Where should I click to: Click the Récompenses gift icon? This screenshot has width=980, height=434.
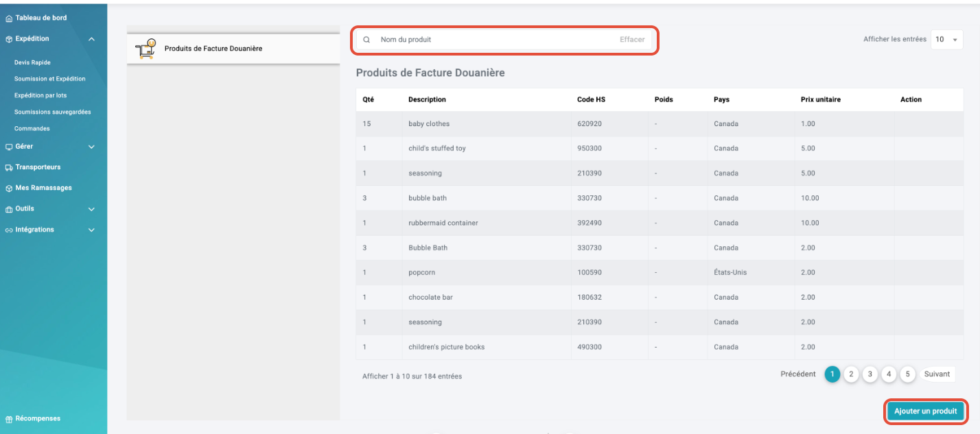(8, 419)
